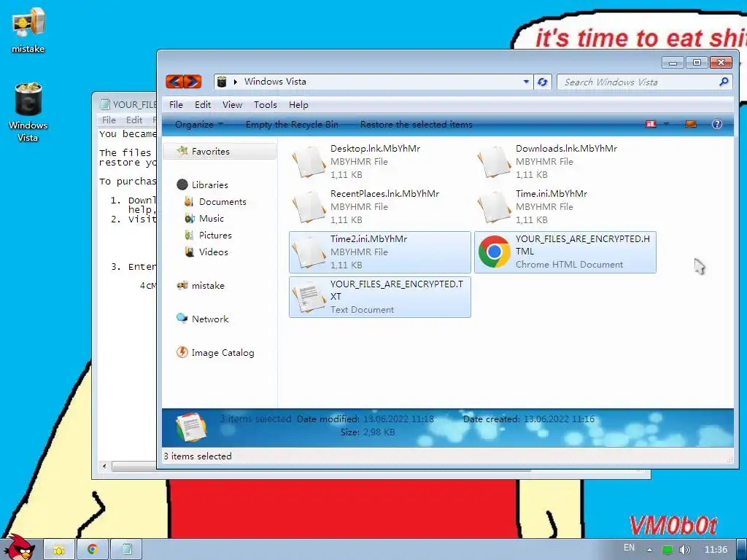
Task: Open the view options dropdown arrow
Action: coord(667,124)
